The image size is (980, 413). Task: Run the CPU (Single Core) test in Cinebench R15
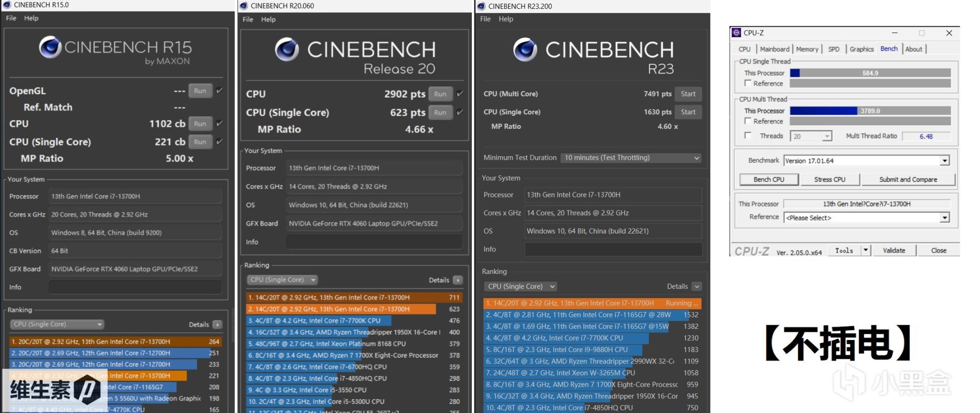200,142
